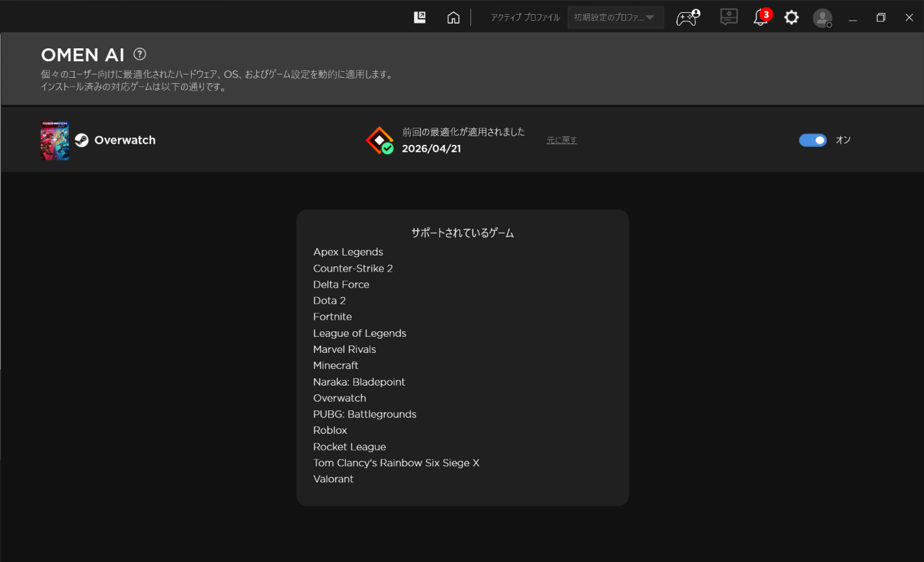Go to the Home screen icon
This screenshot has height=562, width=924.
coord(454,17)
